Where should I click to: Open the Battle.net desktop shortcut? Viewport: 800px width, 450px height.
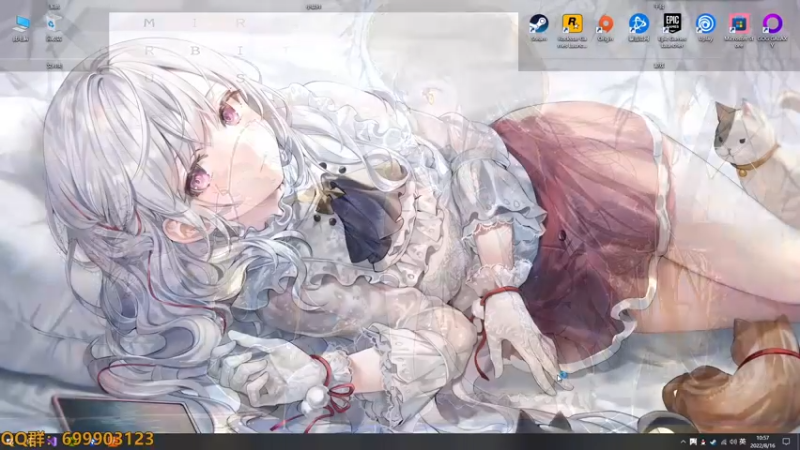[x=638, y=28]
